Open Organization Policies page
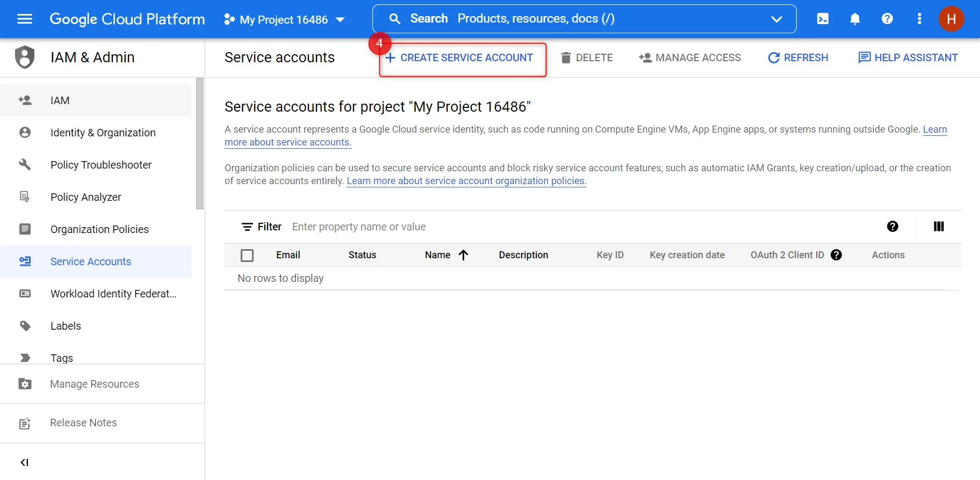Image resolution: width=980 pixels, height=480 pixels. point(96,229)
